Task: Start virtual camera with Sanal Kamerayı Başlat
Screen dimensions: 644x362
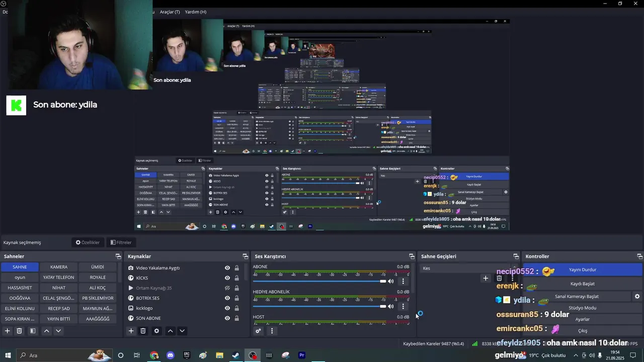Action: tap(577, 297)
